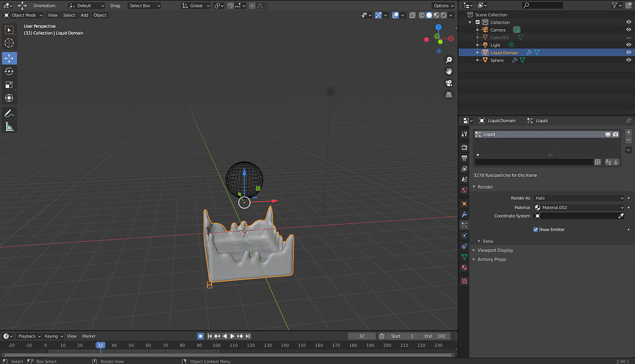Toggle Liquid particle render camera icon
635x364 pixels.
616,134
